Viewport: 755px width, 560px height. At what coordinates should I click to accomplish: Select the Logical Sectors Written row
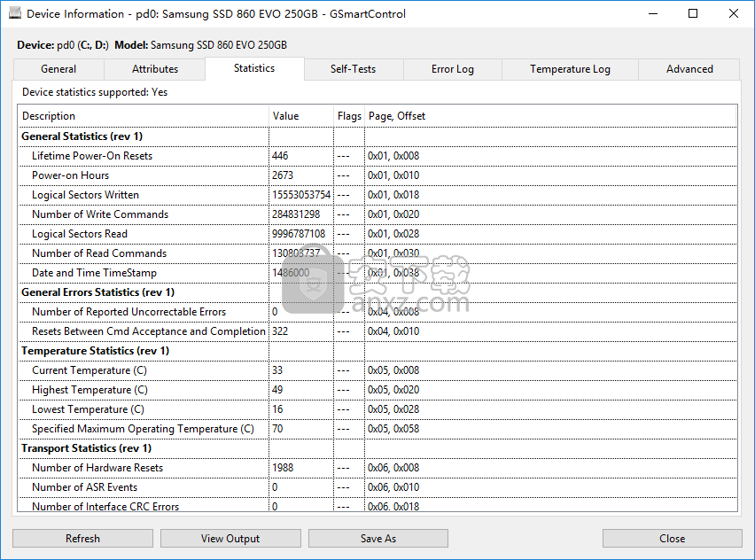point(377,195)
